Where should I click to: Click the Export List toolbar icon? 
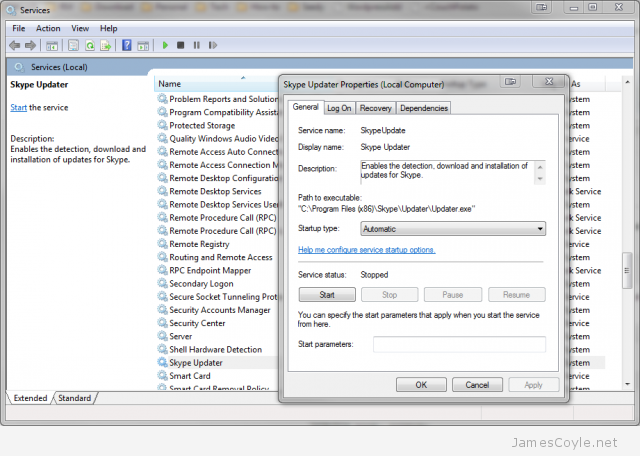click(106, 45)
